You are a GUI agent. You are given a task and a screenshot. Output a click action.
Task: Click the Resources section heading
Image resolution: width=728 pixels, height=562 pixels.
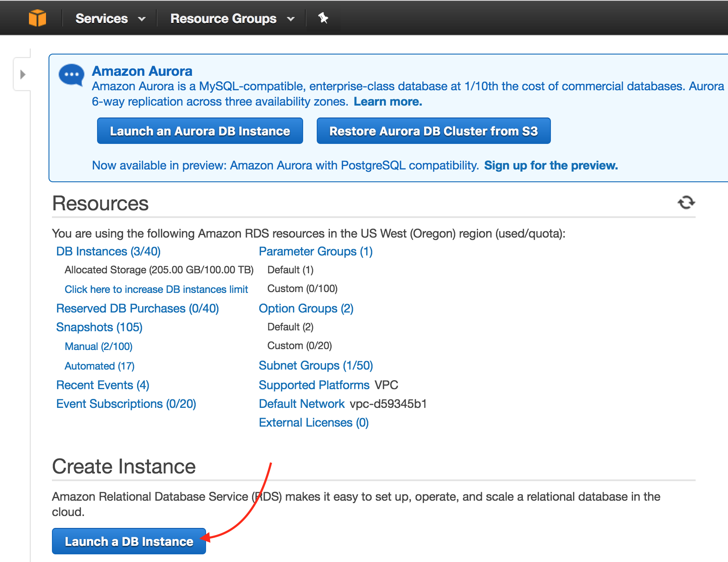[x=100, y=203]
